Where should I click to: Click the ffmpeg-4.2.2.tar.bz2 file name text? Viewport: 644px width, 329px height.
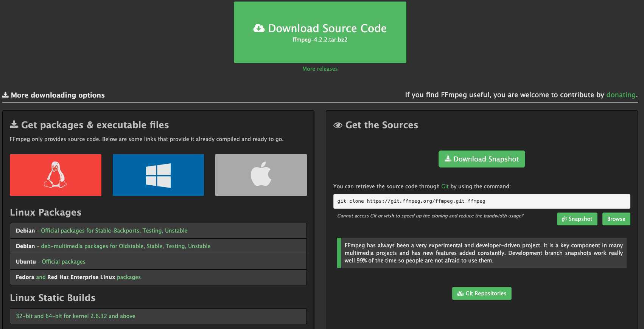pyautogui.click(x=320, y=40)
